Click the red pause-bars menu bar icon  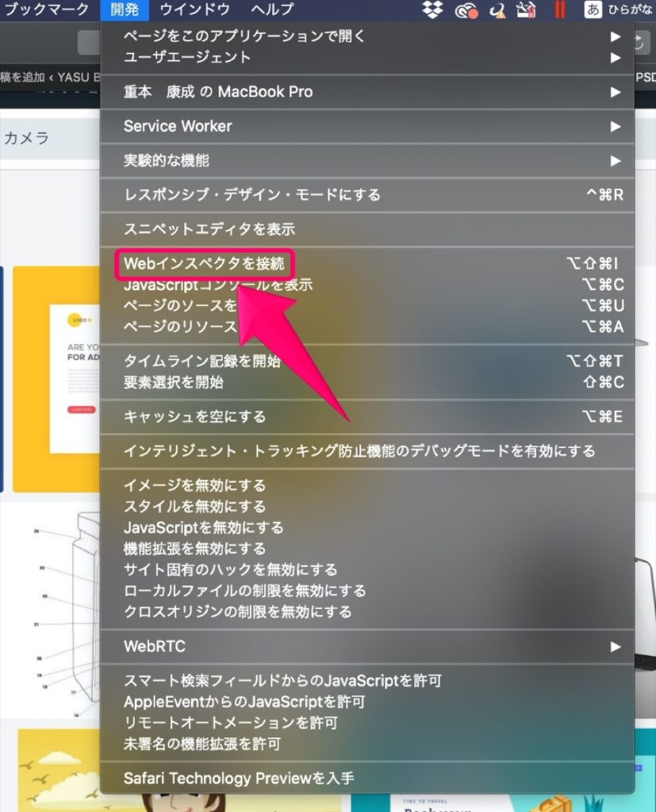(559, 10)
